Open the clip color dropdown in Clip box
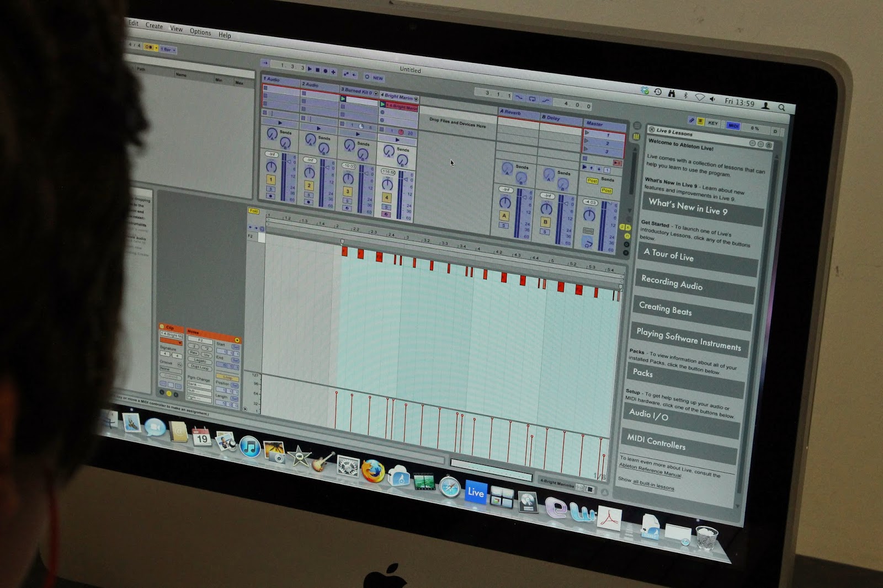The width and height of the screenshot is (883, 588). 171,343
